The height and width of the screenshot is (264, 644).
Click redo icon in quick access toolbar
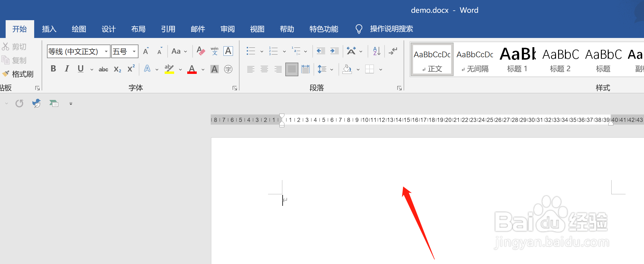(20, 104)
